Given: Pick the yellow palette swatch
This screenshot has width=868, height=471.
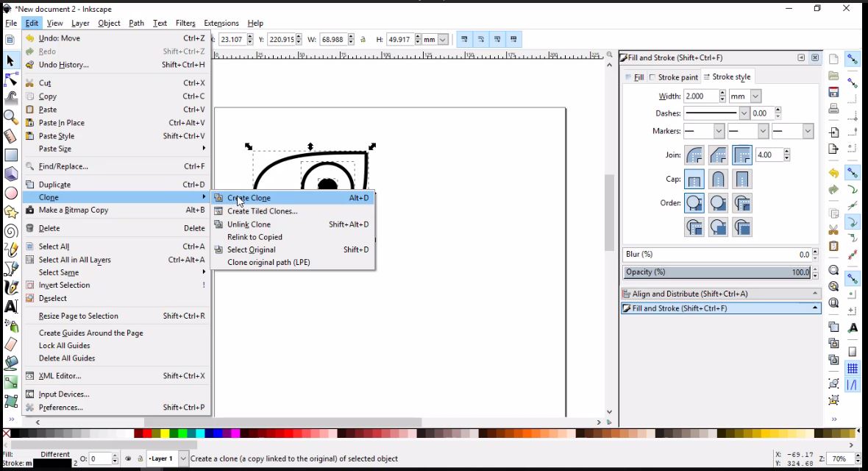Looking at the screenshot, I should [165, 433].
